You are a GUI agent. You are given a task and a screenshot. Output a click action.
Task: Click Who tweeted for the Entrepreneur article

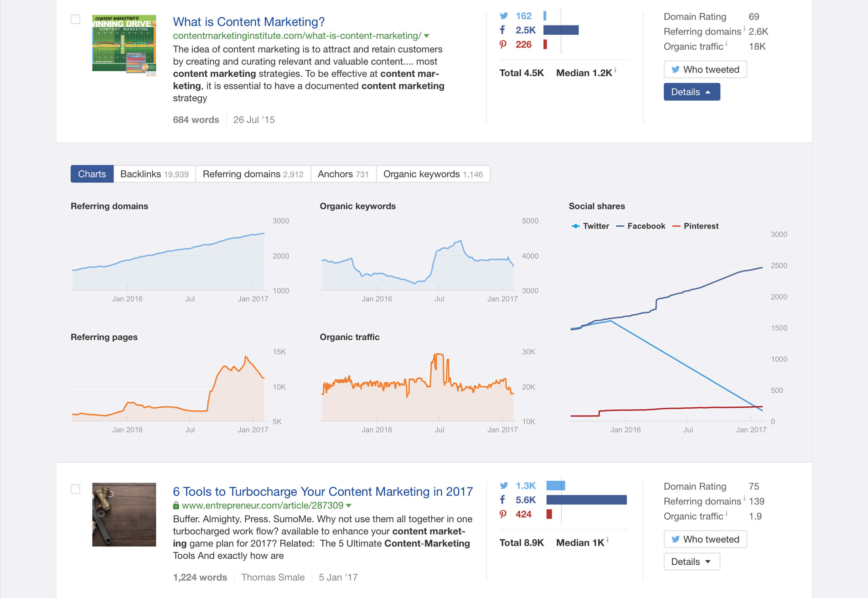[x=705, y=539]
